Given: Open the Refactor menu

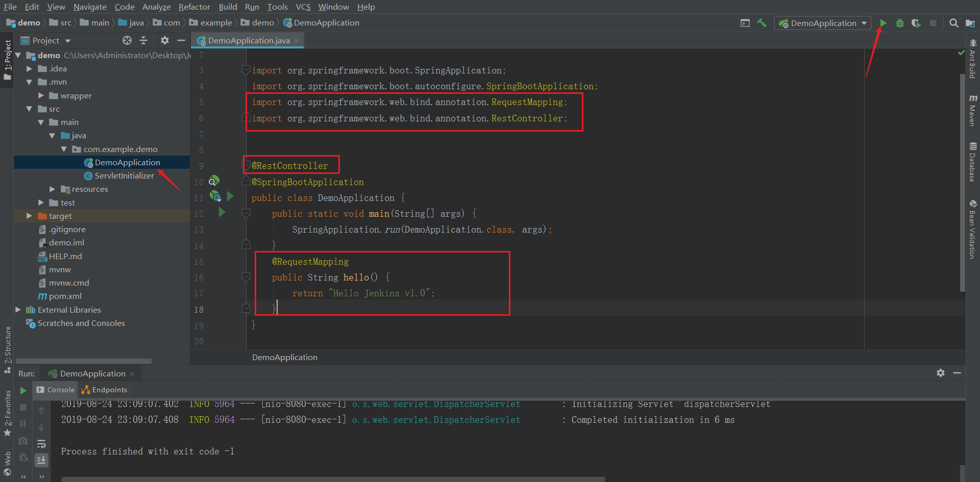Looking at the screenshot, I should pyautogui.click(x=194, y=7).
